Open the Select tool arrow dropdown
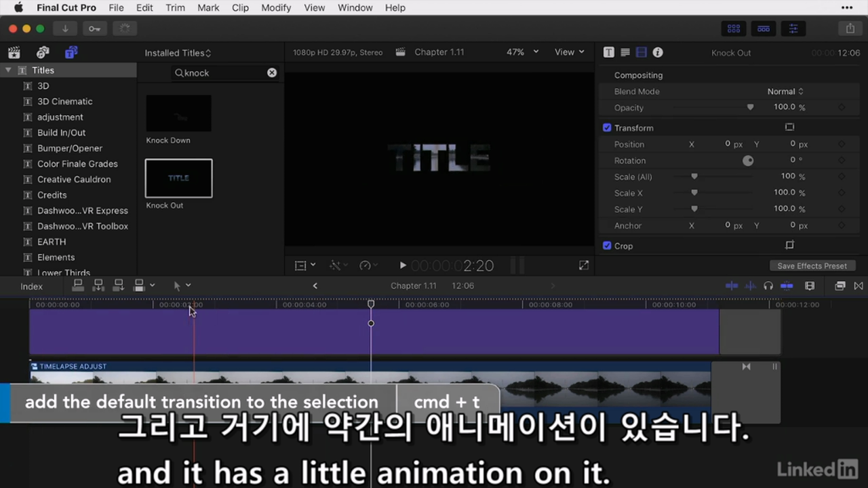868x488 pixels. 182,286
